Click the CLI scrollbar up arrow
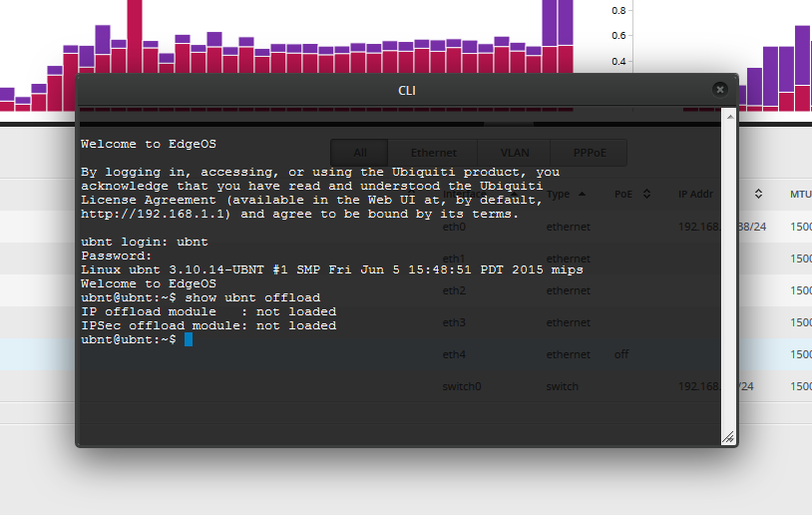The image size is (812, 515). pos(729,117)
